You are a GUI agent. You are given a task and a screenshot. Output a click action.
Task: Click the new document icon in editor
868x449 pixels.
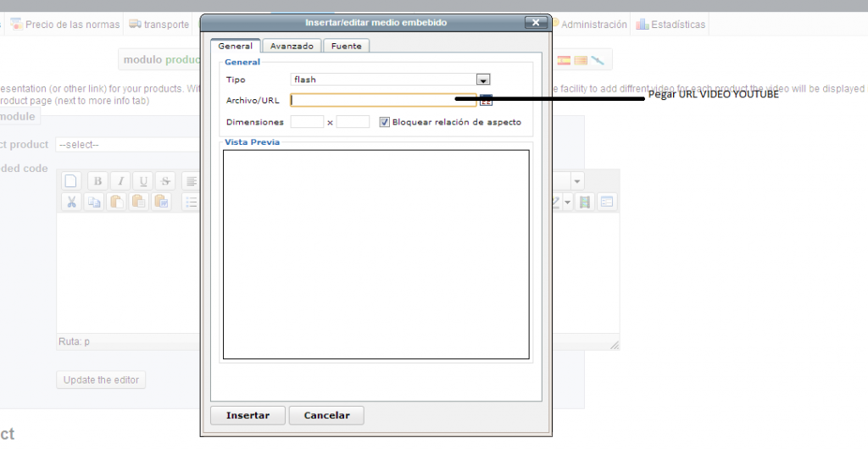(x=71, y=180)
